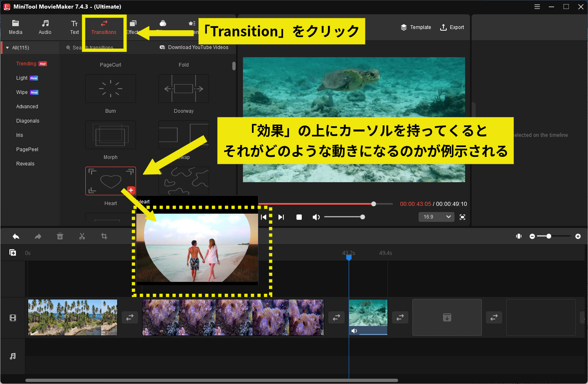Click transition slot after coral clip
The width and height of the screenshot is (588, 384).
(336, 317)
